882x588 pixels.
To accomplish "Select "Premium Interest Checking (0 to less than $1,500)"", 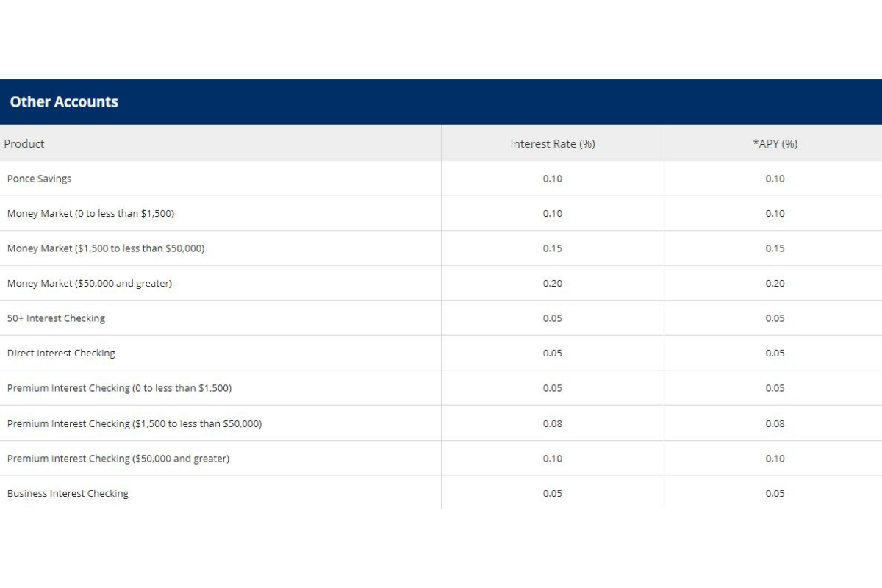I will click(119, 388).
